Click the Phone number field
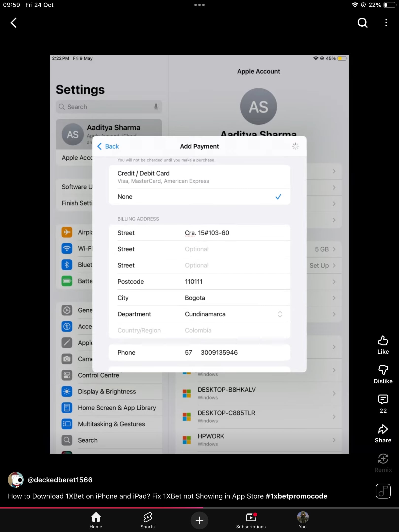Image resolution: width=399 pixels, height=532 pixels. tap(219, 352)
